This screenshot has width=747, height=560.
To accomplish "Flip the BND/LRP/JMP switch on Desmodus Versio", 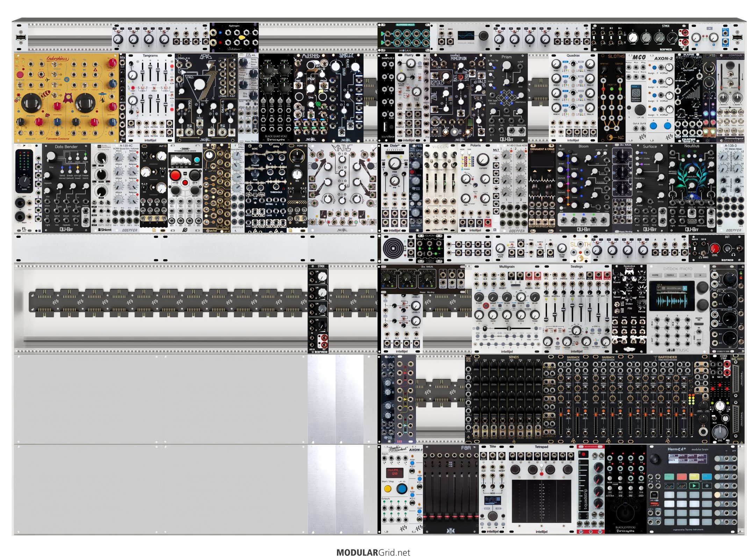I will click(x=617, y=311).
